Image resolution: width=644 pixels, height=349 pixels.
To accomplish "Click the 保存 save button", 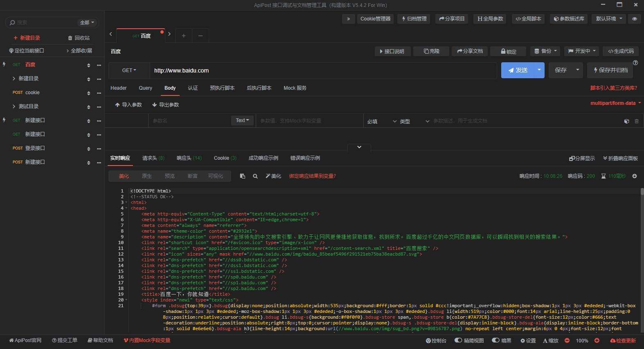I will (561, 70).
